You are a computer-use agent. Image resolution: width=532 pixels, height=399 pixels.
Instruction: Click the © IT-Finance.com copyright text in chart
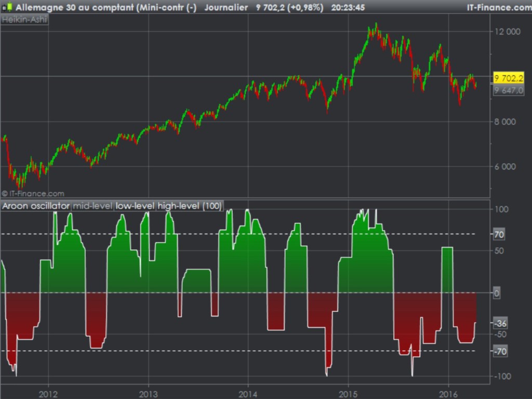click(33, 193)
